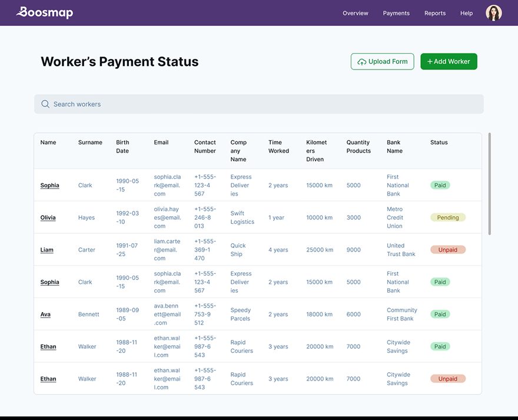Click email olivia.hayes@email.com
The width and height of the screenshot is (518, 420).
coord(168,217)
